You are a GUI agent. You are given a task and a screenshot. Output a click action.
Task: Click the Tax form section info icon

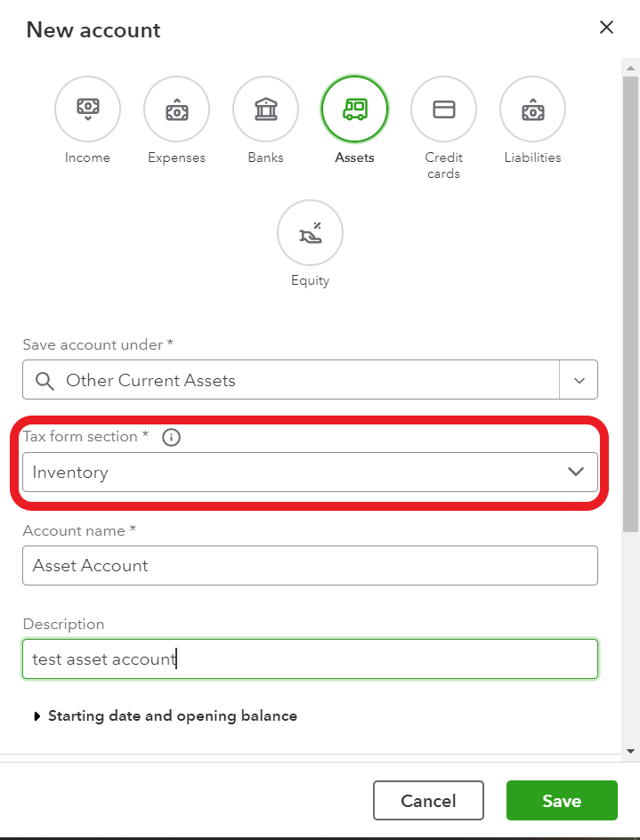[x=171, y=437]
